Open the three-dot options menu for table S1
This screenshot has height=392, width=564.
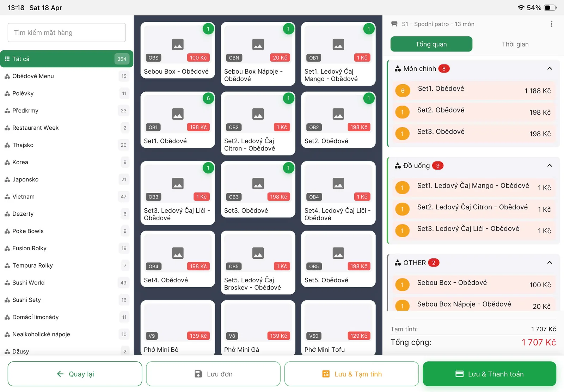(551, 24)
